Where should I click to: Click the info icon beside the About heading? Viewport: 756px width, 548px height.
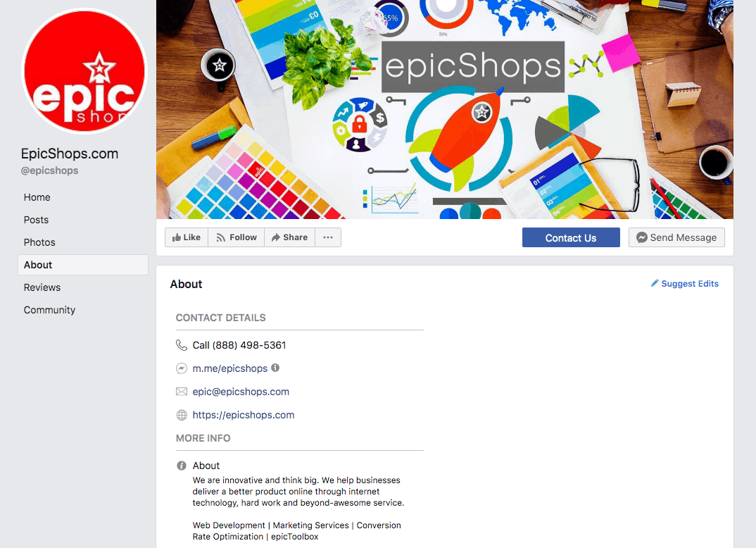point(182,466)
